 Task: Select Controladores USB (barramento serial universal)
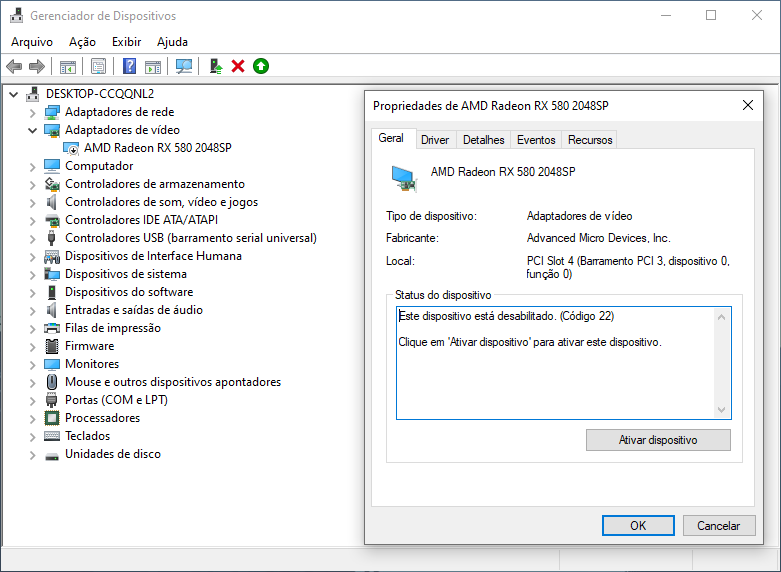pos(191,238)
